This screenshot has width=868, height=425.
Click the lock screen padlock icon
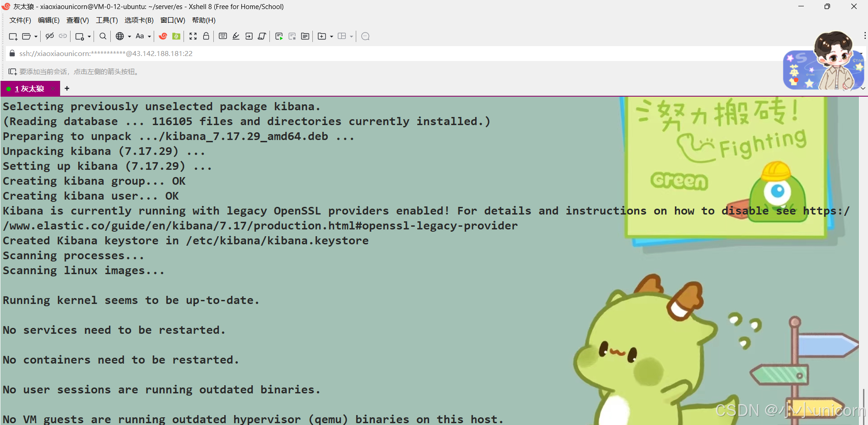(206, 36)
